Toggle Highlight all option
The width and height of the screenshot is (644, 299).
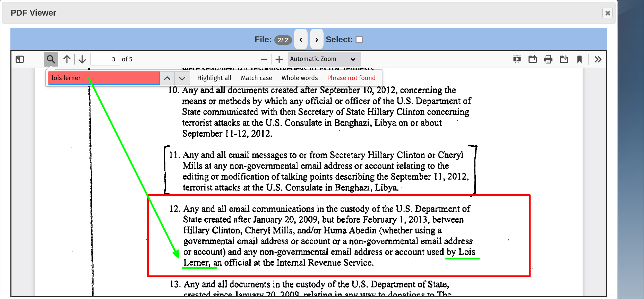[214, 78]
